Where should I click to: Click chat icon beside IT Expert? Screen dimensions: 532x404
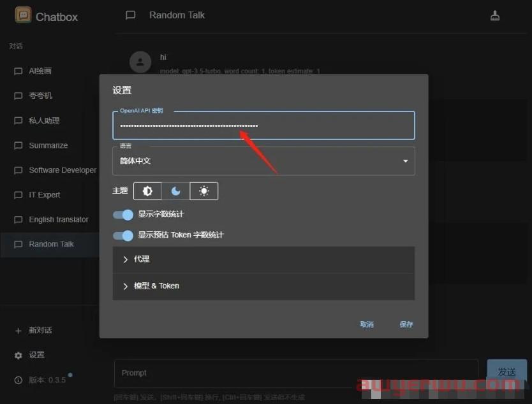(18, 195)
